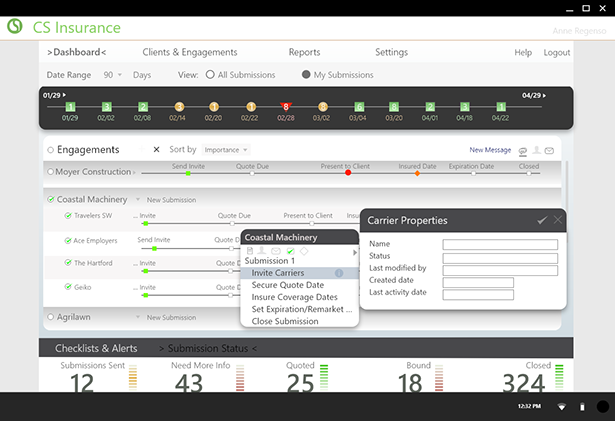Screen dimensions: 615x421
Task: Collapse the Coastal Machinery engagement arrow
Action: [51, 199]
